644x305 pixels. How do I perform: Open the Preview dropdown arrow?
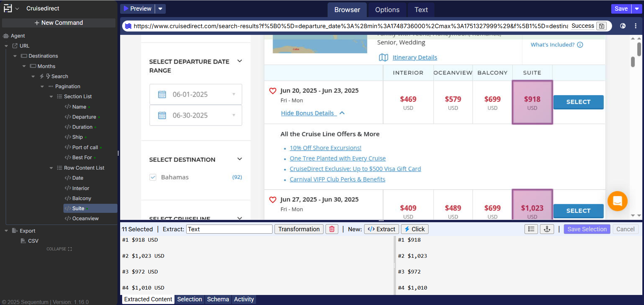click(x=160, y=9)
